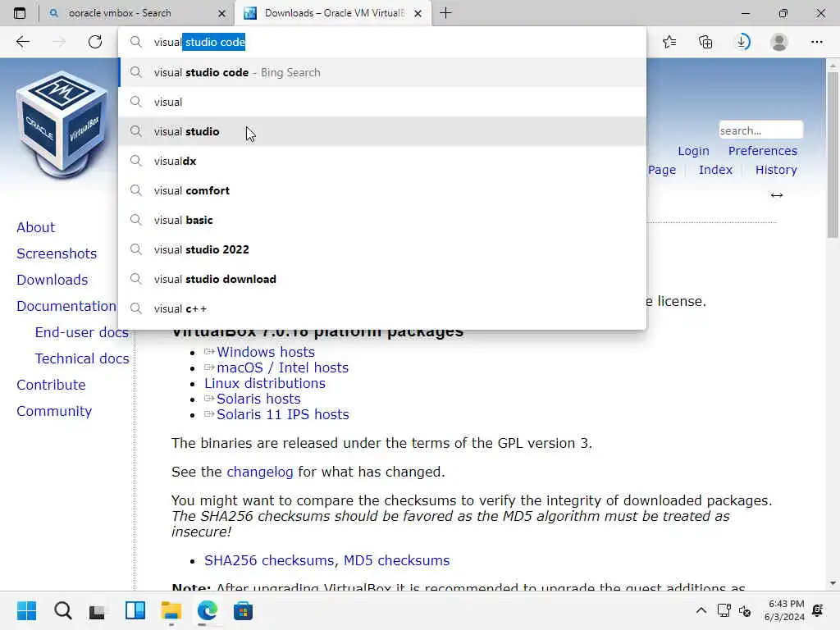This screenshot has width=840, height=630.
Task: Open Community in the sidebar
Action: [x=54, y=411]
